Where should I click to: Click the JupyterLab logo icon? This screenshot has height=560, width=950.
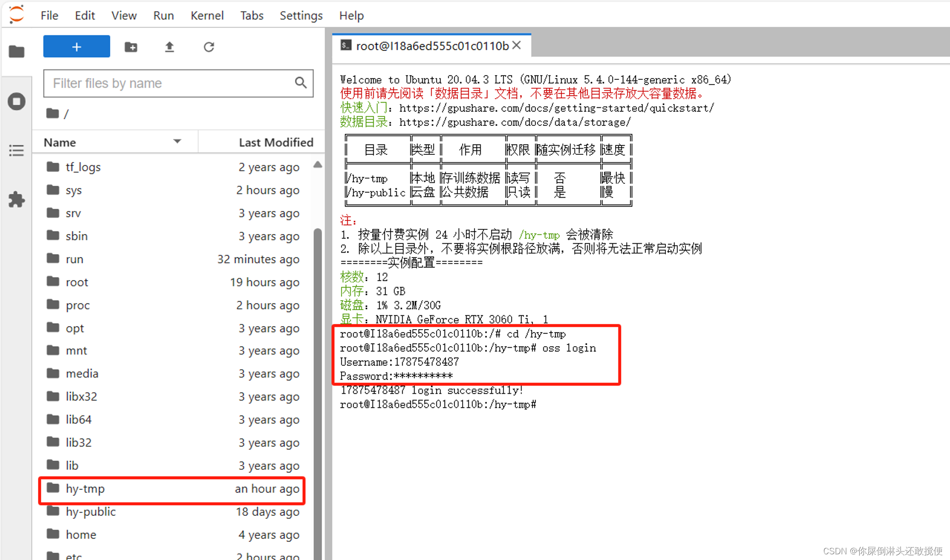[x=17, y=14]
